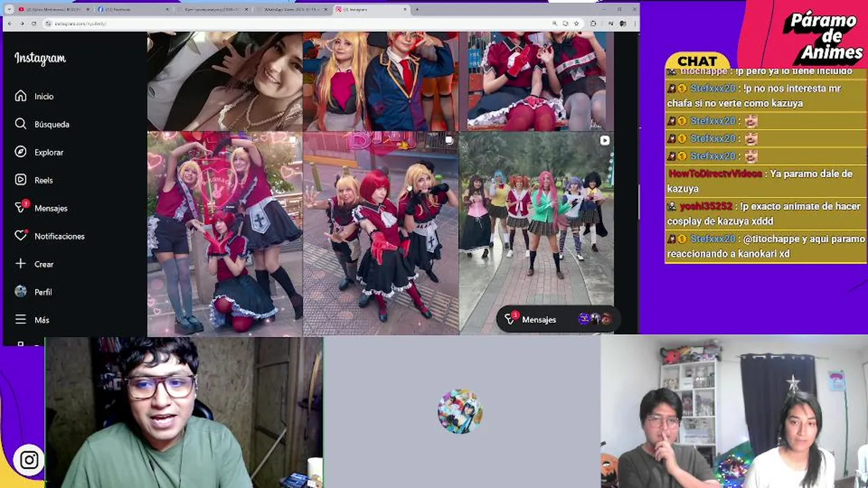Screen dimensions: 868x488
Task: Click the CHAT header label
Action: pos(697,62)
